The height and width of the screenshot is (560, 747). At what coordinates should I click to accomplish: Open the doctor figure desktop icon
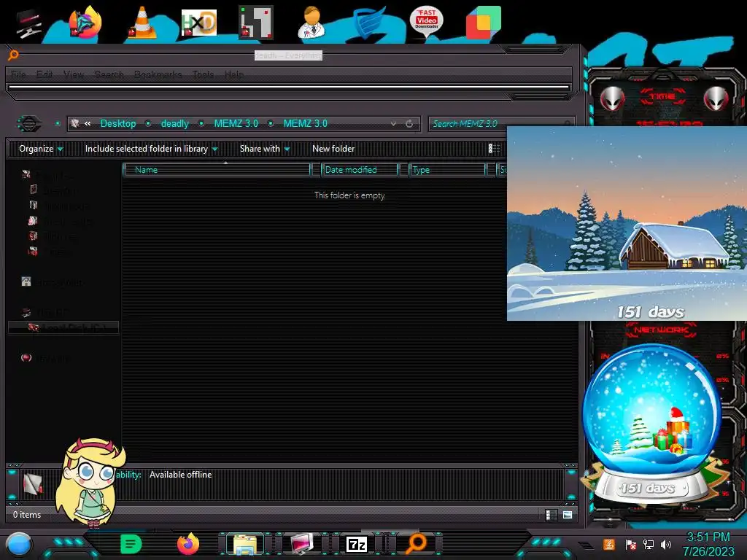pyautogui.click(x=311, y=22)
